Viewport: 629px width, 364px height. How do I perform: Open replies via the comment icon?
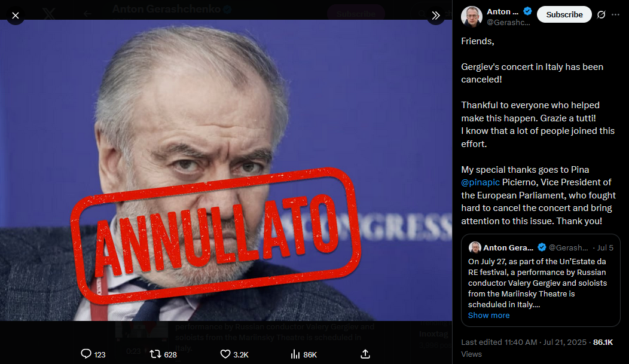tap(86, 354)
